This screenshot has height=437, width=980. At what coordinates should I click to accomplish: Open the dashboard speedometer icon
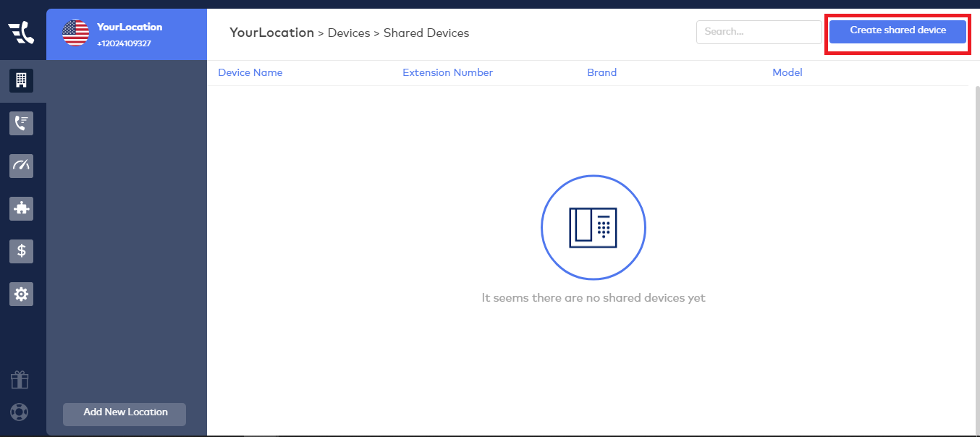(x=22, y=166)
